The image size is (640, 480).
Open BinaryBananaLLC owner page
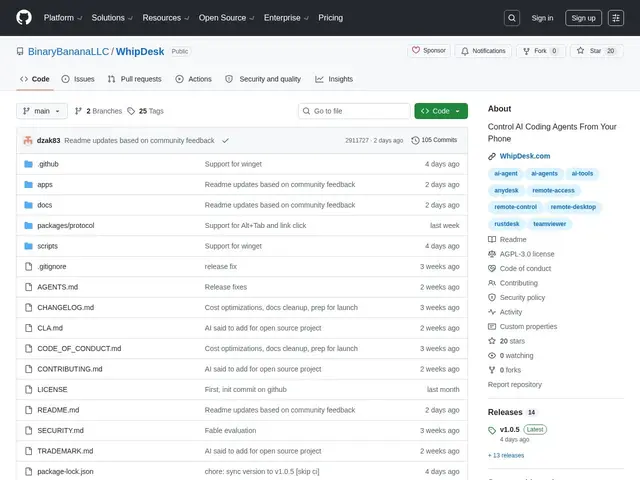(x=68, y=51)
